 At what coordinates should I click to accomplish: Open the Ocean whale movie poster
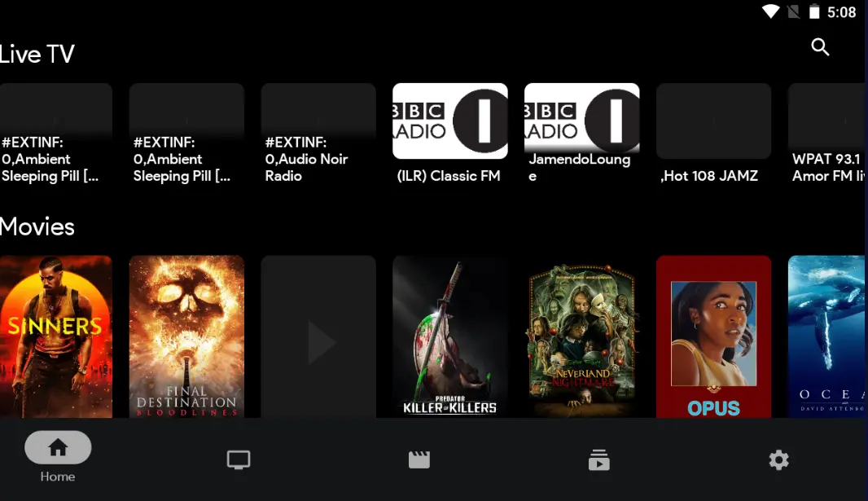826,336
